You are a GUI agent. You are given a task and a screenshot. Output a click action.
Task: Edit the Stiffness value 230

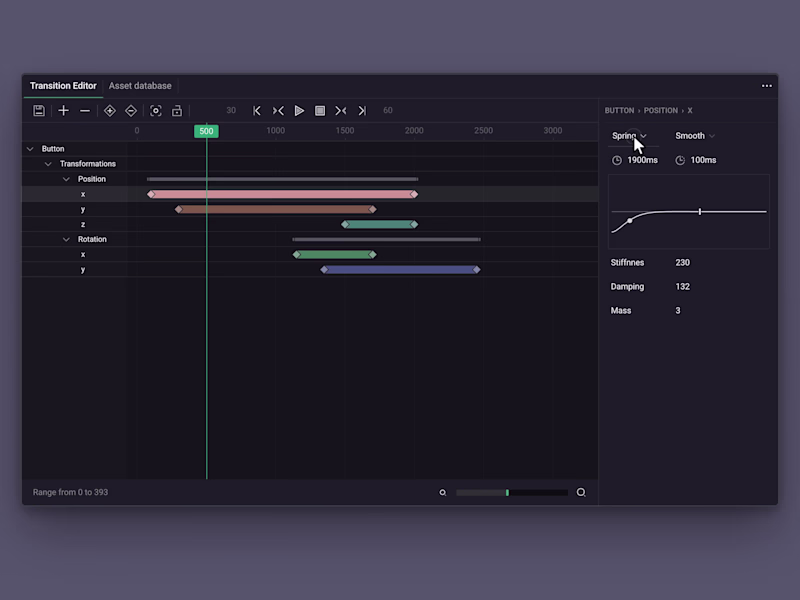pyautogui.click(x=683, y=263)
